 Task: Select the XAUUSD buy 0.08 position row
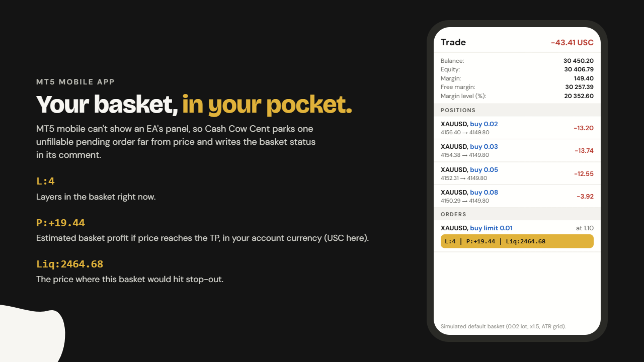pyautogui.click(x=517, y=196)
